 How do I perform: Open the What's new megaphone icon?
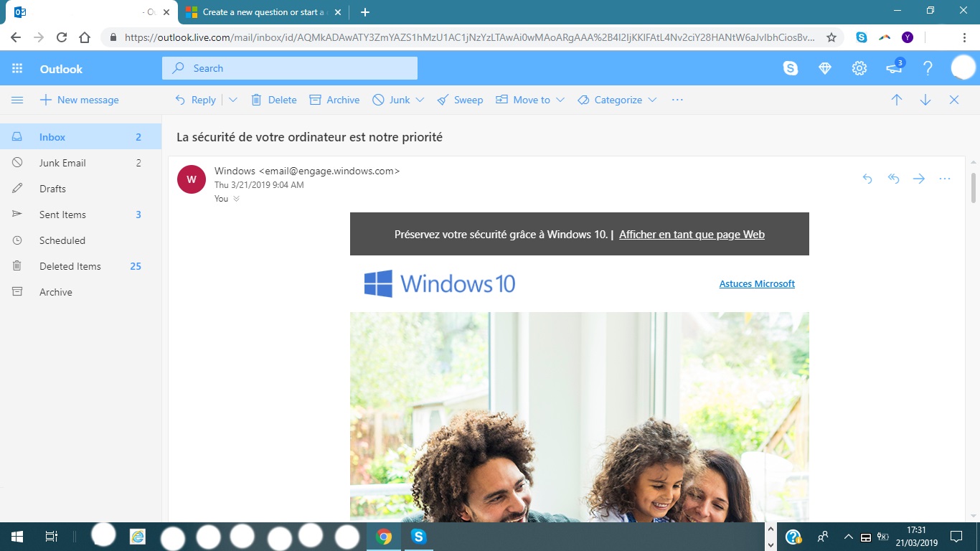(895, 67)
